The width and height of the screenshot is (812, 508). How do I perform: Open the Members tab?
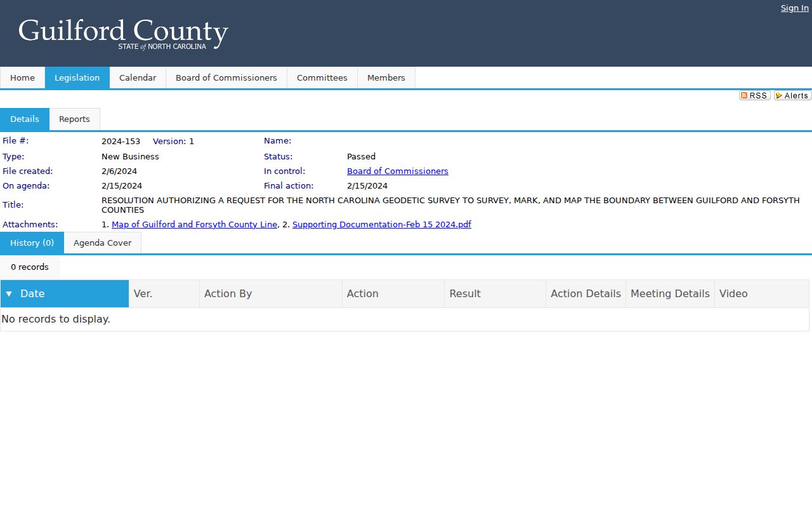click(x=386, y=77)
